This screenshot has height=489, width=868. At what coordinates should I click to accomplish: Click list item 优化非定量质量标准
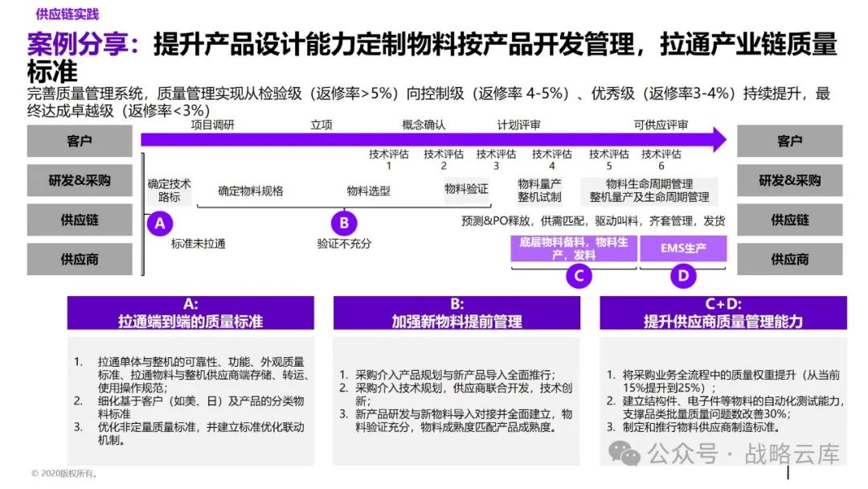(x=190, y=434)
